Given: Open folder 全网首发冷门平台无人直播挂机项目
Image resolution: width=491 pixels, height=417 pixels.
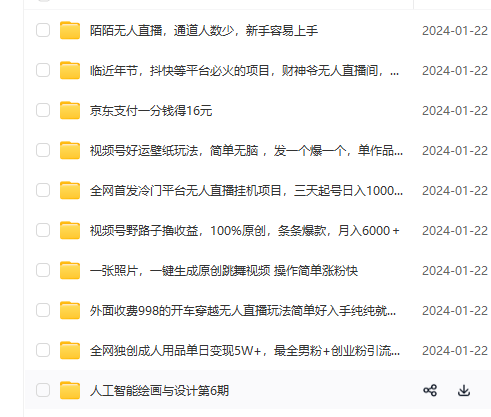Looking at the screenshot, I should coord(246,191).
